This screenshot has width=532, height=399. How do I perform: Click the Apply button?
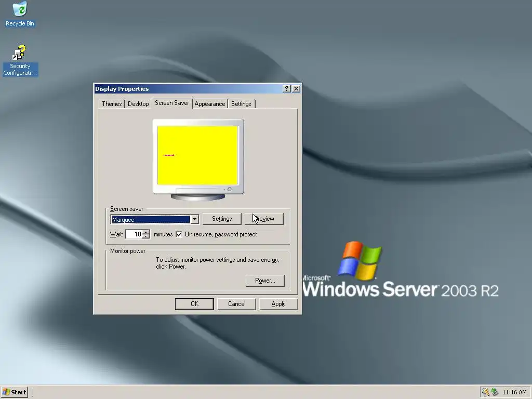point(278,304)
